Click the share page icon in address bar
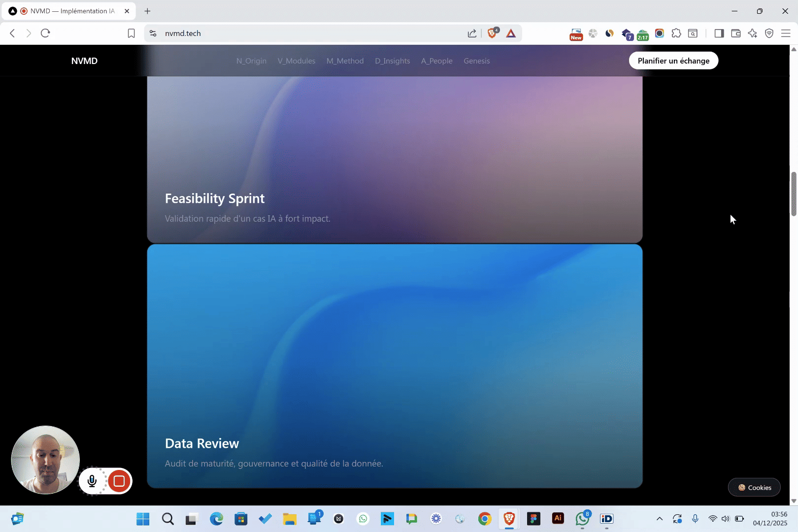798x532 pixels. click(472, 33)
